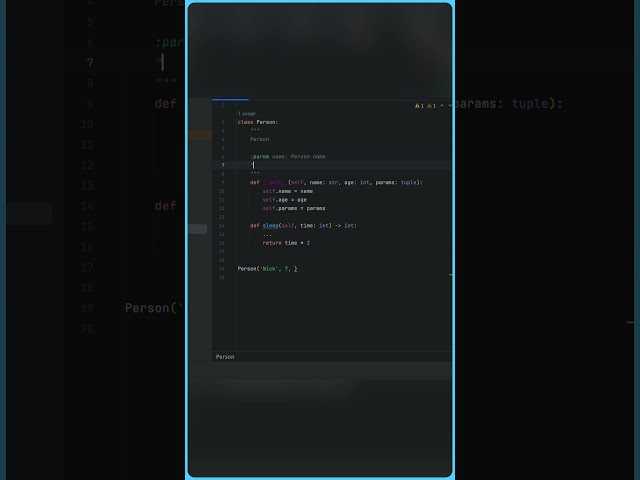Click line number 19 in gutter
Screen dimensions: 640x480
coord(222,269)
